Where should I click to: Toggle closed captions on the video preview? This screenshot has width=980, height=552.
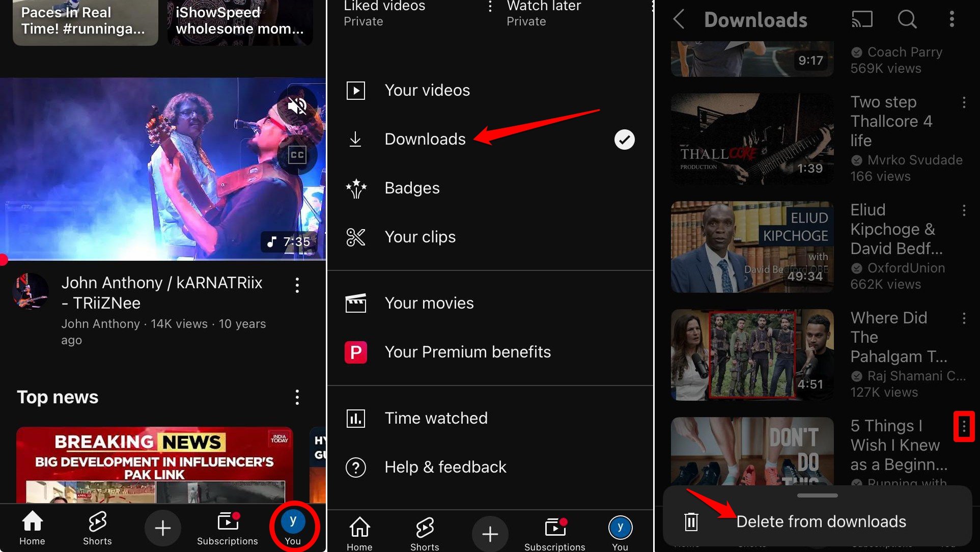[297, 155]
